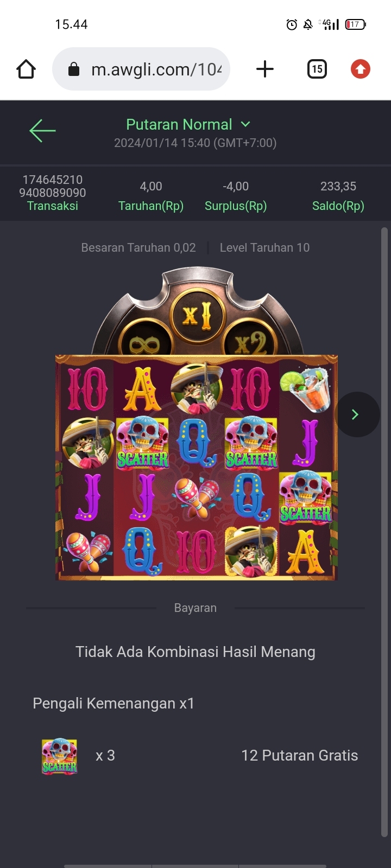Tap the 12 Putaran Gratis text
This screenshot has height=868, width=391.
pyautogui.click(x=300, y=756)
